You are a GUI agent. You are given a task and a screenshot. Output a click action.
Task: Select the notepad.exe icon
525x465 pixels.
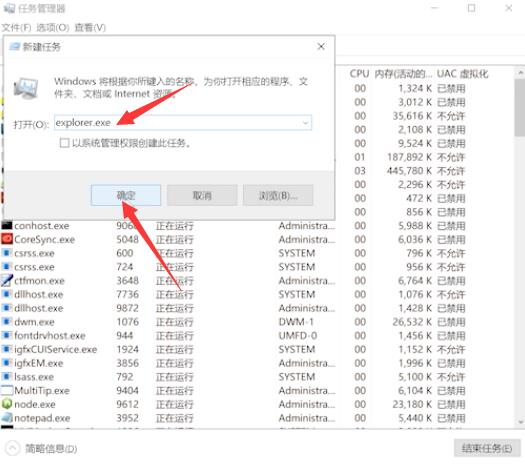pos(7,418)
